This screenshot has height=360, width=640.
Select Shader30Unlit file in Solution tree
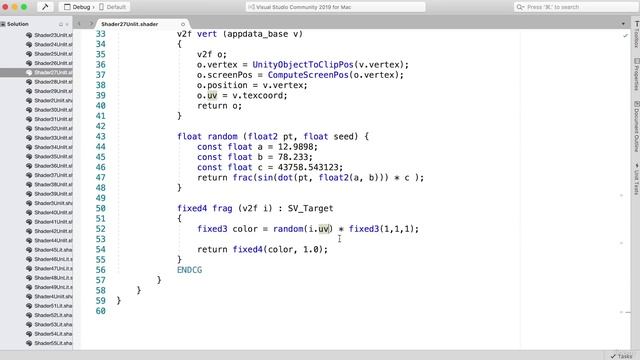pos(49,110)
